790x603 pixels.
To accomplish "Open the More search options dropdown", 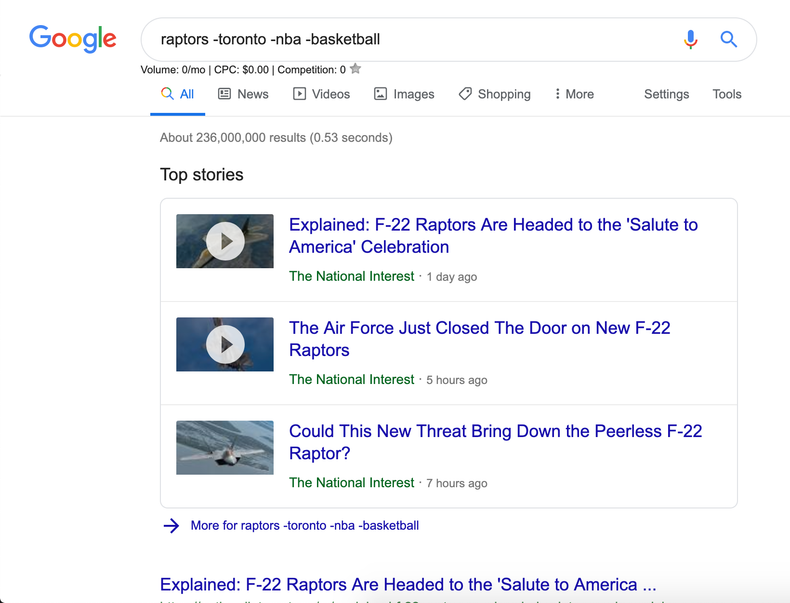I will coord(575,94).
